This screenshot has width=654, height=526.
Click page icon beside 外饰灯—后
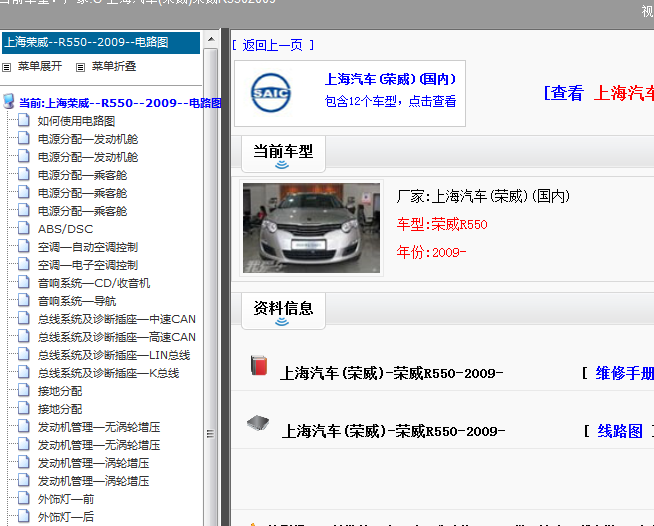[24, 516]
